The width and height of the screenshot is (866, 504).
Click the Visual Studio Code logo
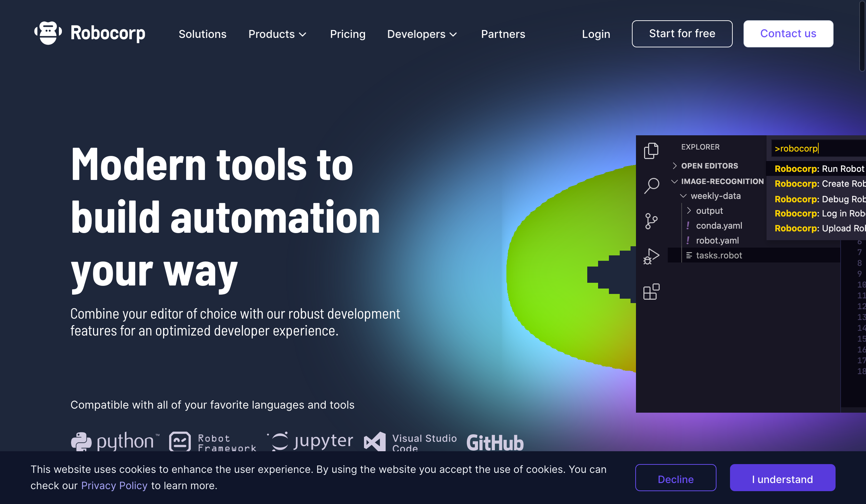[x=410, y=442]
